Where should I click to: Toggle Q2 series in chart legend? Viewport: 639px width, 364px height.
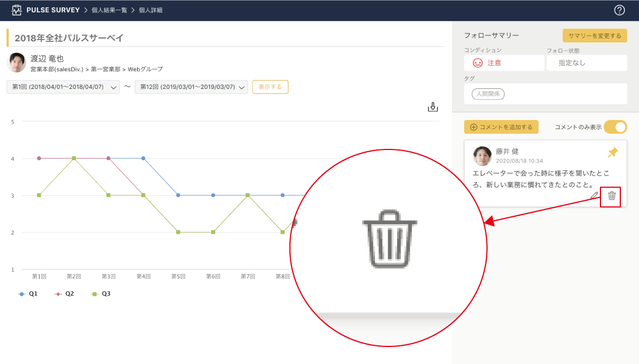pyautogui.click(x=65, y=294)
